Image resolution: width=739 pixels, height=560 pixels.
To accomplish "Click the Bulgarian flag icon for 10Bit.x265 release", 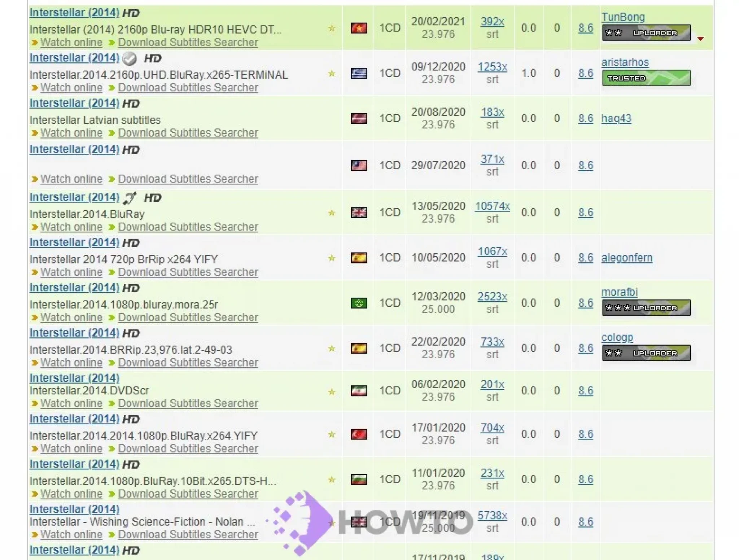I will pyautogui.click(x=359, y=479).
